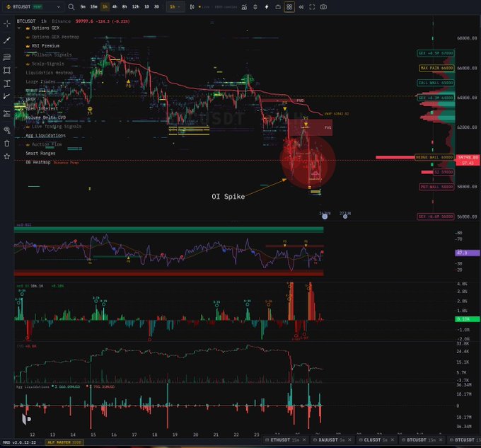Toggle the Liquidation Heatmap indicator
The height and width of the screenshot is (448, 481).
(50, 73)
